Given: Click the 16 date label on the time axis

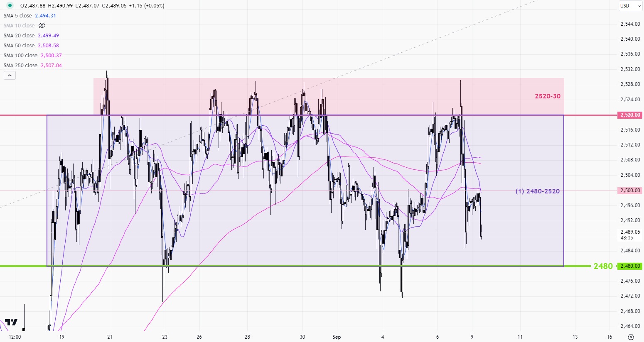Looking at the screenshot, I should point(610,337).
